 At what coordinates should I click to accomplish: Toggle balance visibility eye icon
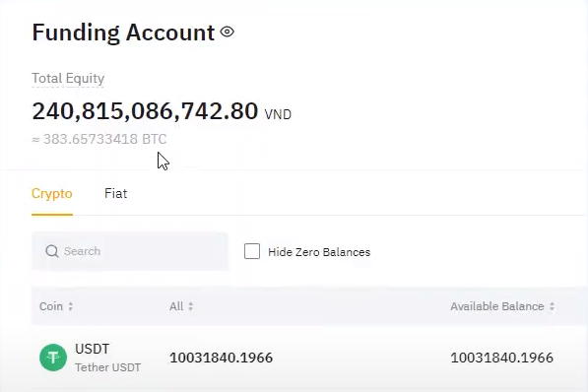pyautogui.click(x=228, y=32)
